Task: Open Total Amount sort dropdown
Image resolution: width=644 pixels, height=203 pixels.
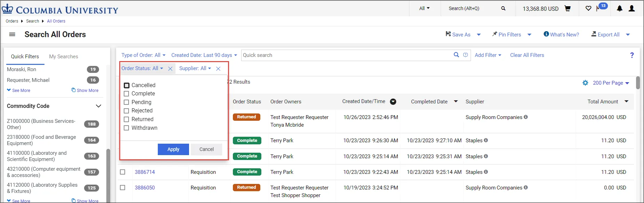Action: (x=627, y=102)
